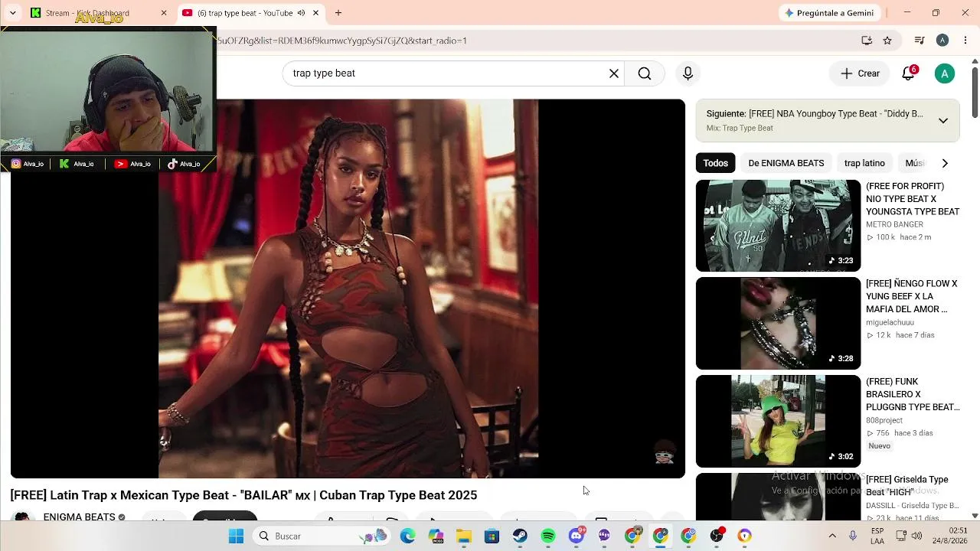
Task: Open Microsoft Store from the taskbar
Action: click(492, 536)
